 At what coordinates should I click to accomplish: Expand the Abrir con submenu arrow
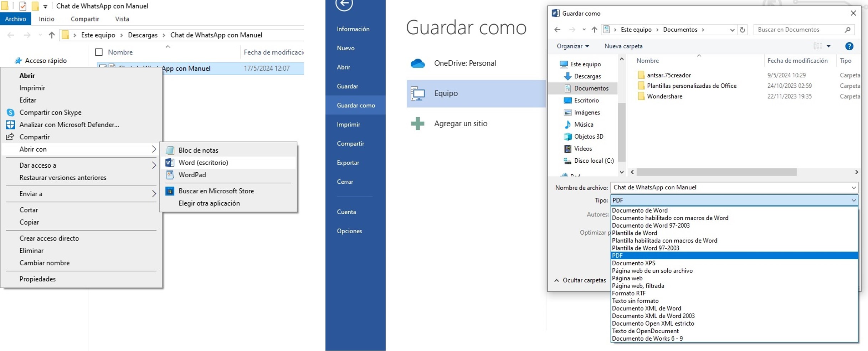point(154,149)
